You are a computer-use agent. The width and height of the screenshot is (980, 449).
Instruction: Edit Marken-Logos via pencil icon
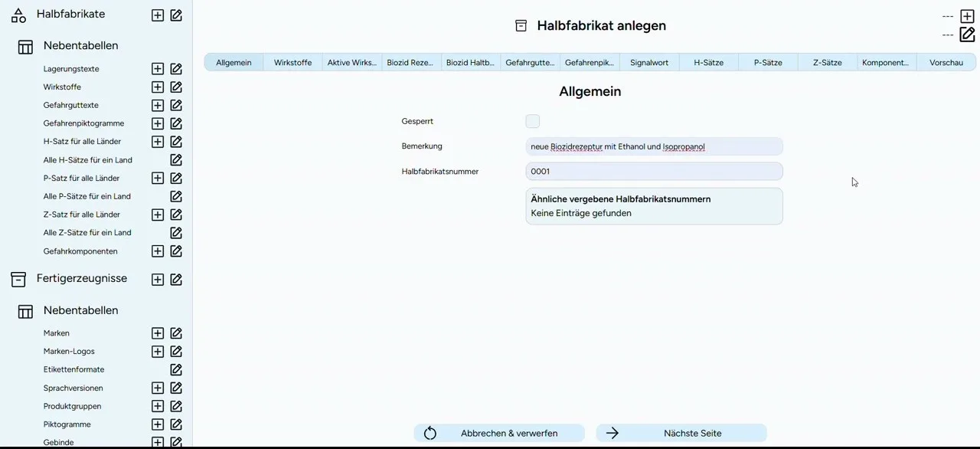(176, 352)
